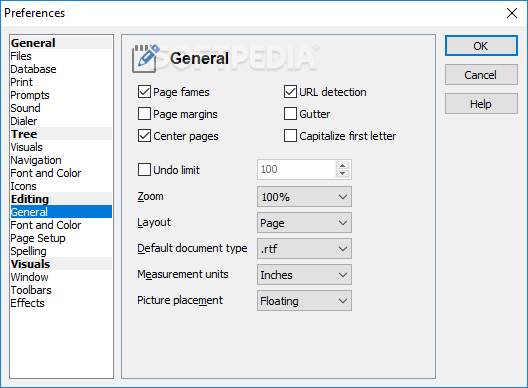Increase undo limit with up arrow
This screenshot has height=388, width=528.
[342, 165]
